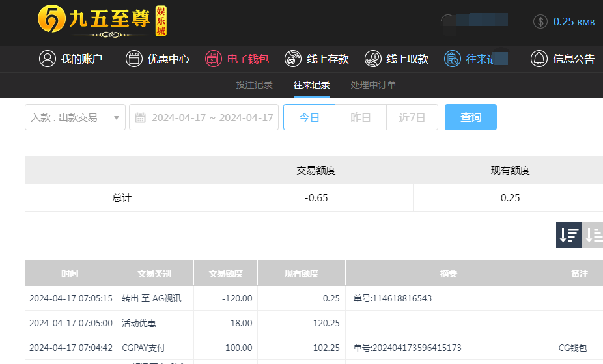Select the 昨日 date filter

tap(361, 117)
